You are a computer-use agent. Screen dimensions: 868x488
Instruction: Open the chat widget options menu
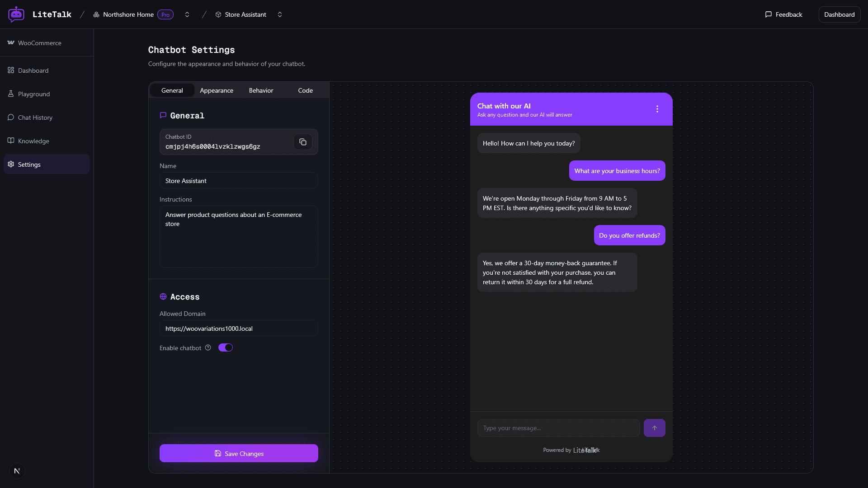(x=656, y=108)
